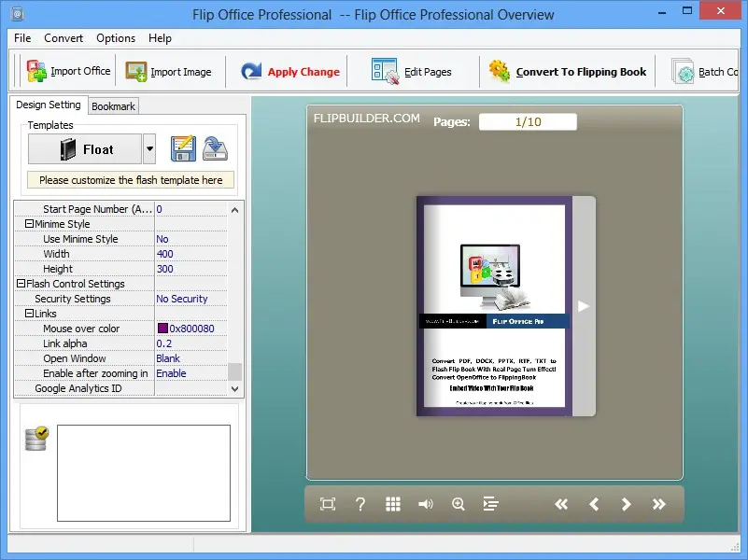The height and width of the screenshot is (560, 748).
Task: Click the database checkmark icon below the settings
Action: point(36,439)
